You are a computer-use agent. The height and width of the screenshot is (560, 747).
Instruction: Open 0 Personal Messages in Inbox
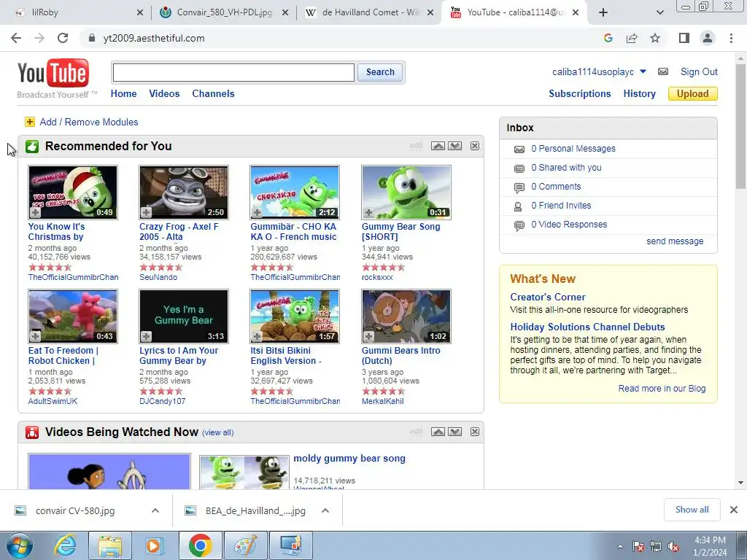coord(573,149)
